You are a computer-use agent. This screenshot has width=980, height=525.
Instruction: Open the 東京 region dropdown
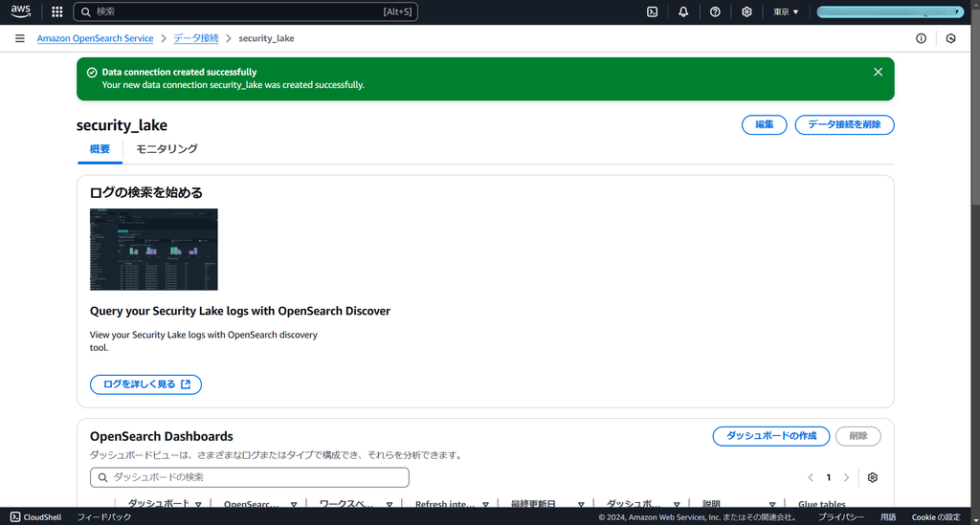click(786, 11)
